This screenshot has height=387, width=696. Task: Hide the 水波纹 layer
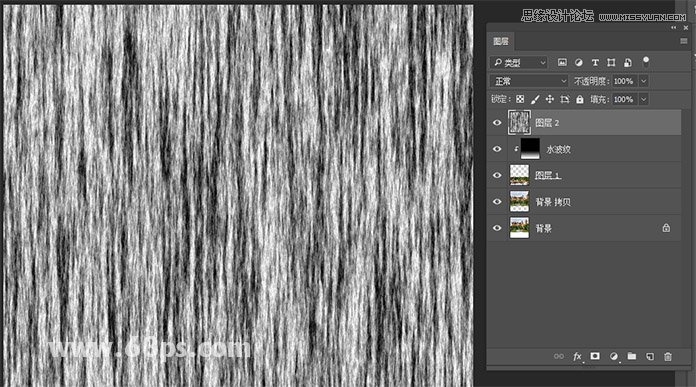click(497, 149)
